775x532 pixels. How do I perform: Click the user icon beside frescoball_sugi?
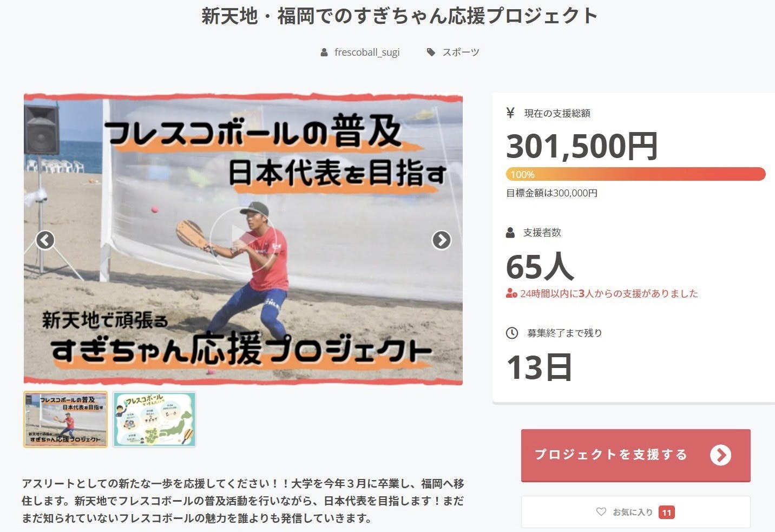pyautogui.click(x=324, y=52)
